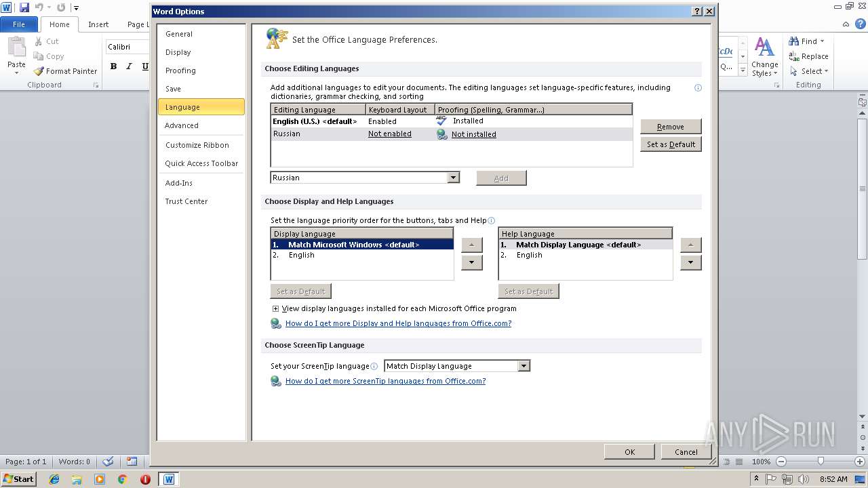Click the Remove button
Screen dimensions: 868x488
point(671,127)
